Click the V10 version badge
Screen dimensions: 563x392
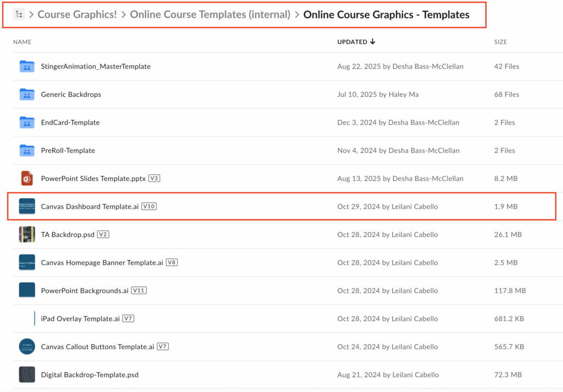[x=149, y=207]
